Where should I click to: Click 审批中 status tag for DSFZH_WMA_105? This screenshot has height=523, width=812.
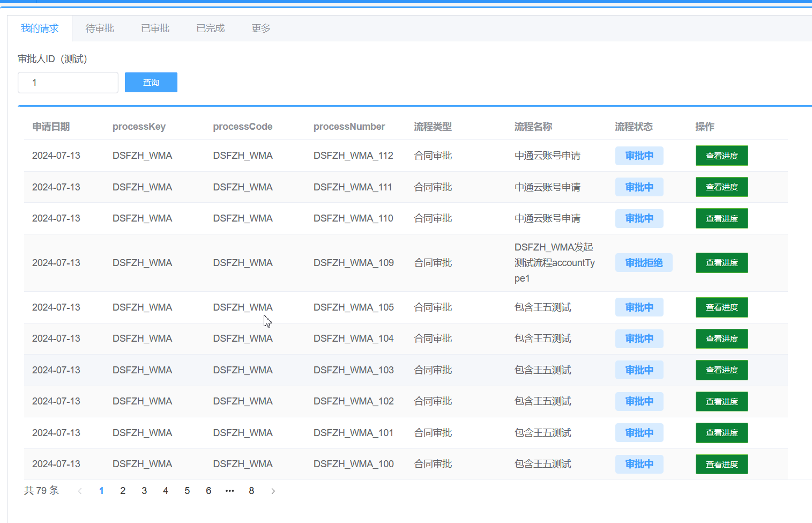(x=639, y=307)
